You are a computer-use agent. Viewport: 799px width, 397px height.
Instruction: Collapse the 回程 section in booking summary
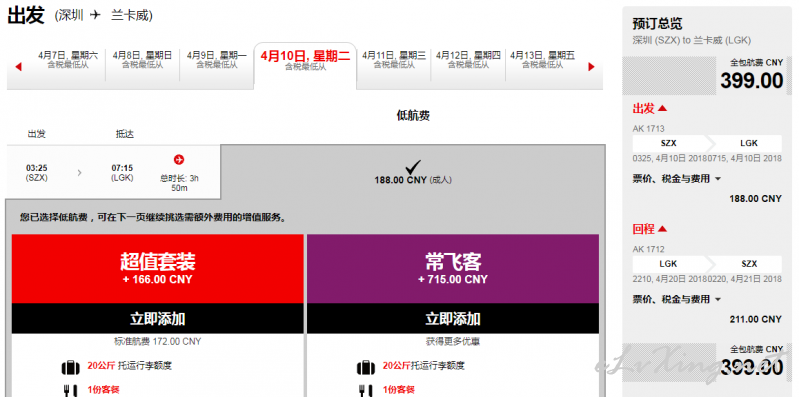click(662, 229)
